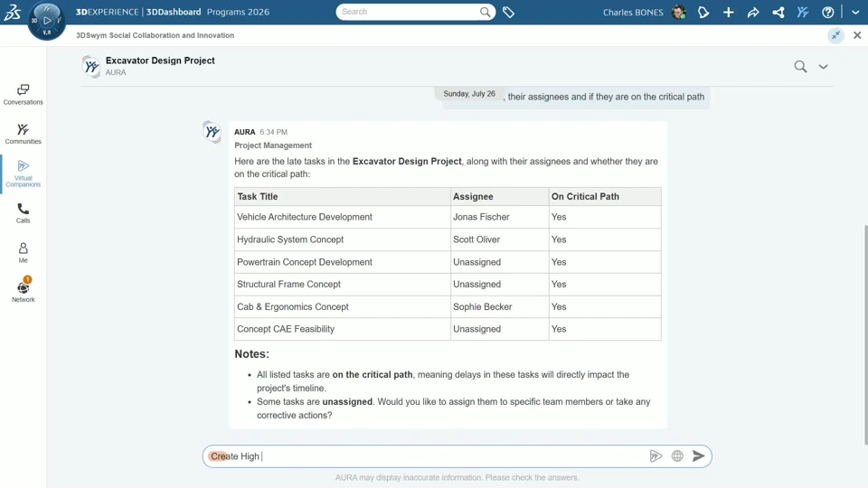Click the globe icon in message box
868x488 pixels.
point(677,455)
